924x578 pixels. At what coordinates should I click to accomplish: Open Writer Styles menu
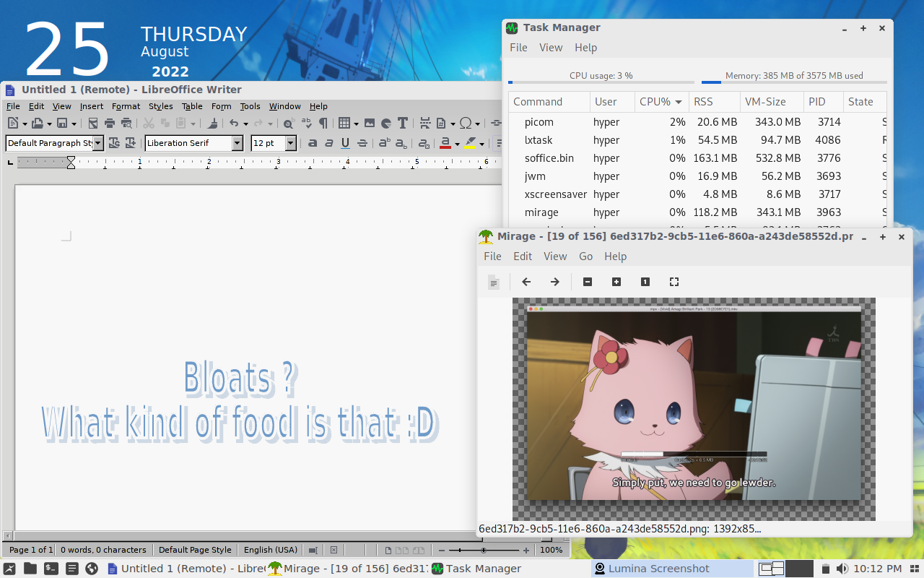pos(160,106)
